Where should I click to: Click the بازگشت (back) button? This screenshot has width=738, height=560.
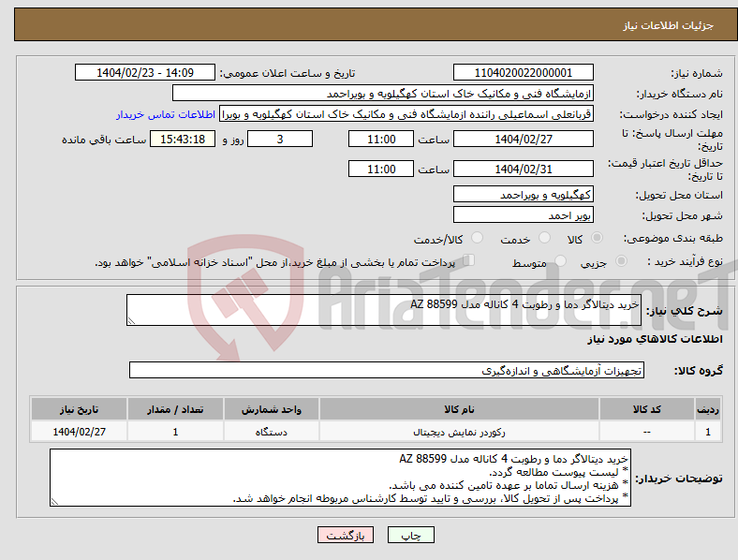346,535
